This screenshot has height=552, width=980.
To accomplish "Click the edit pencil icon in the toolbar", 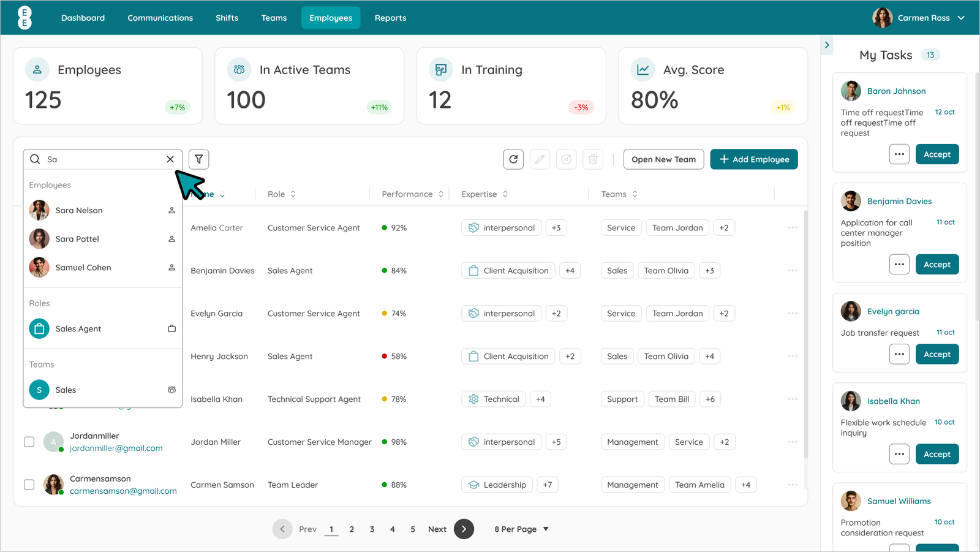I will (540, 159).
